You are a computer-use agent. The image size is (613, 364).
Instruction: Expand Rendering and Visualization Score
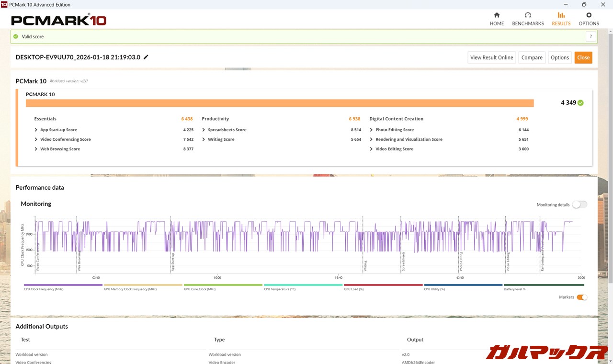click(372, 139)
